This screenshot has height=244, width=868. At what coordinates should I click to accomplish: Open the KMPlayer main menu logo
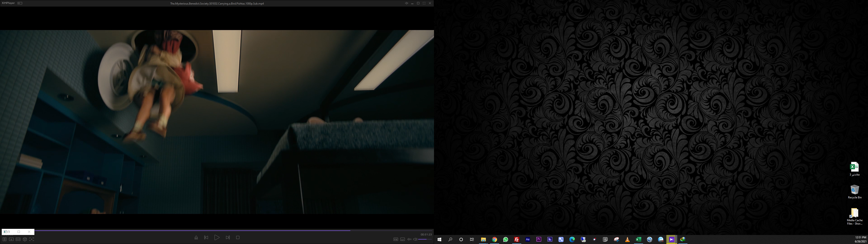[x=8, y=3]
